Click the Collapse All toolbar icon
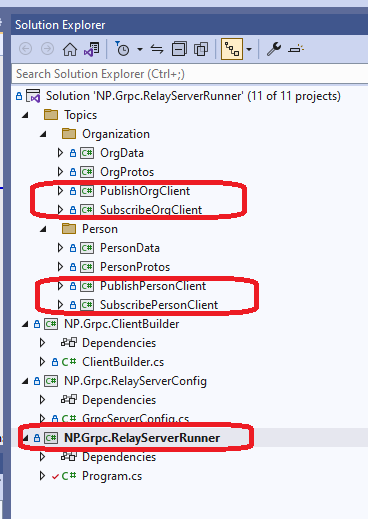The width and height of the screenshot is (368, 519). click(179, 49)
